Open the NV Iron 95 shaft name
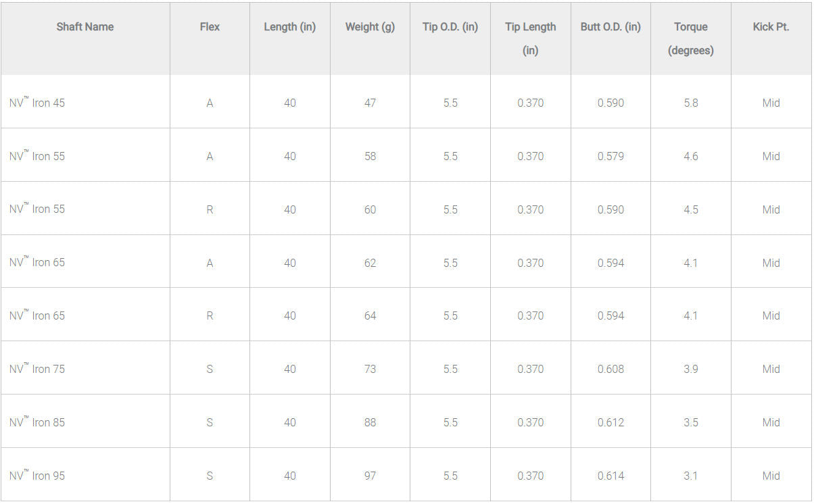 click(38, 476)
